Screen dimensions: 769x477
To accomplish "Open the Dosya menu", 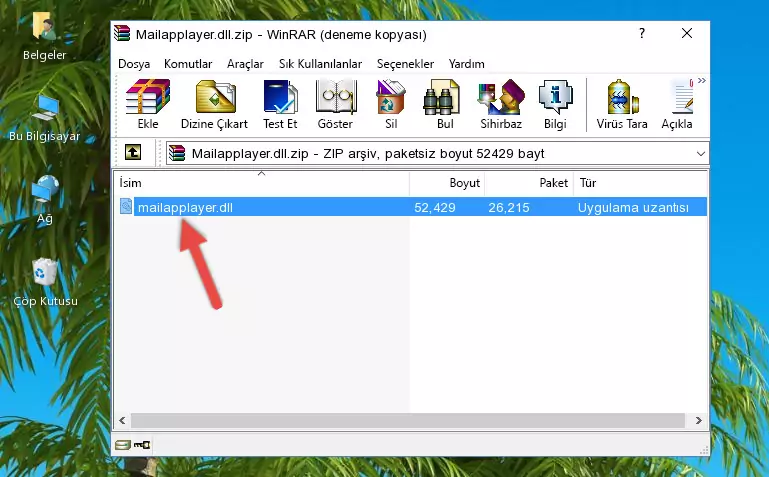I will coord(134,64).
